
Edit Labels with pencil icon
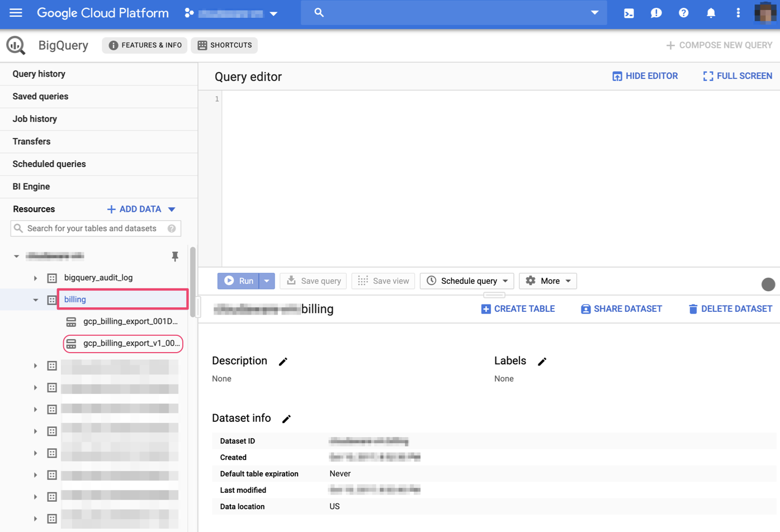tap(542, 362)
